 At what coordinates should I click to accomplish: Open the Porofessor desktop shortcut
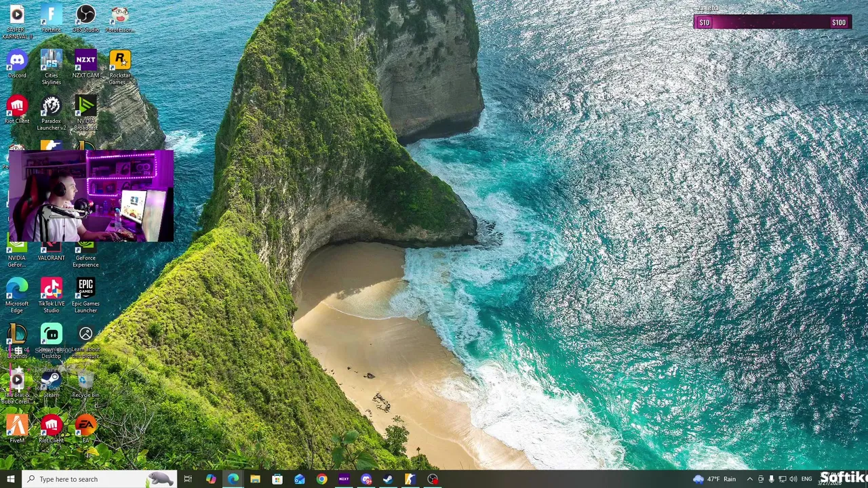[119, 18]
